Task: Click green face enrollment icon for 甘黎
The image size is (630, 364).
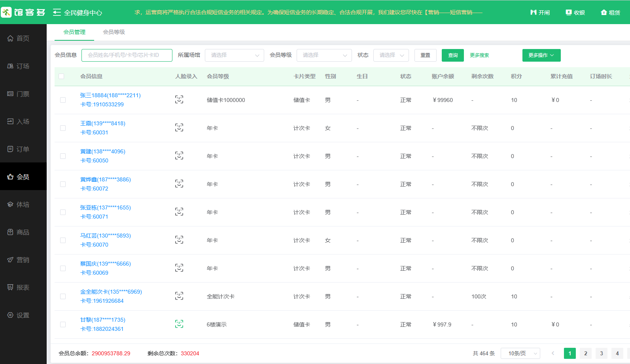Action: (x=179, y=324)
